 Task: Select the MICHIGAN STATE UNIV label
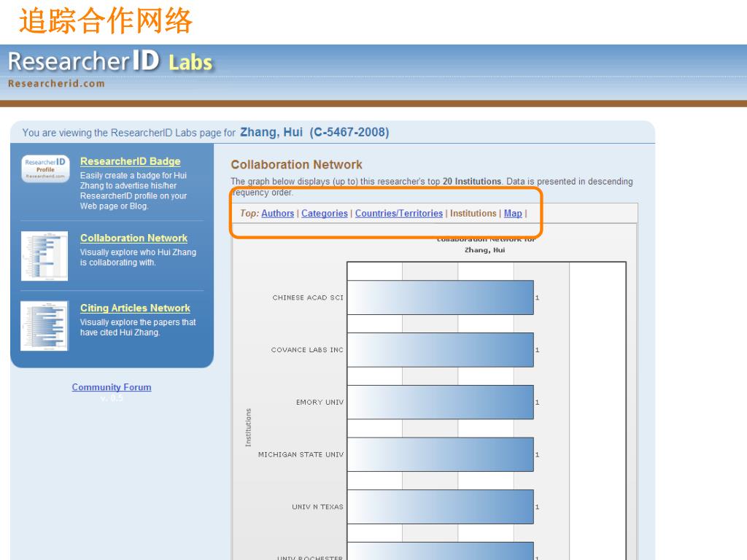tap(301, 455)
